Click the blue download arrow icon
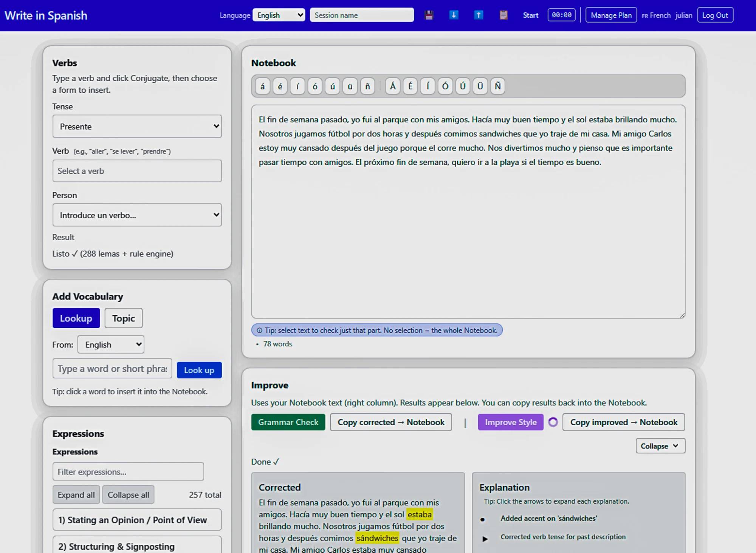The width and height of the screenshot is (756, 553). click(x=453, y=15)
